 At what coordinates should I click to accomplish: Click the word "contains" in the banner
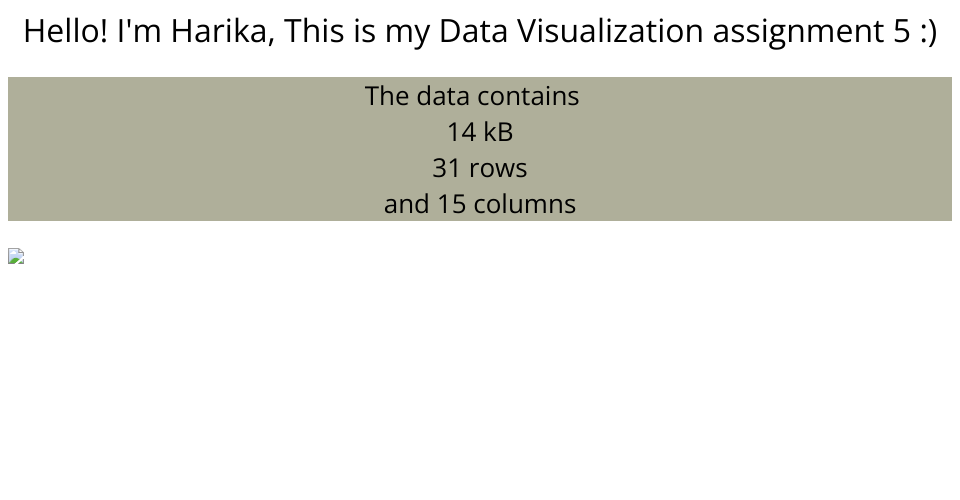pos(528,96)
